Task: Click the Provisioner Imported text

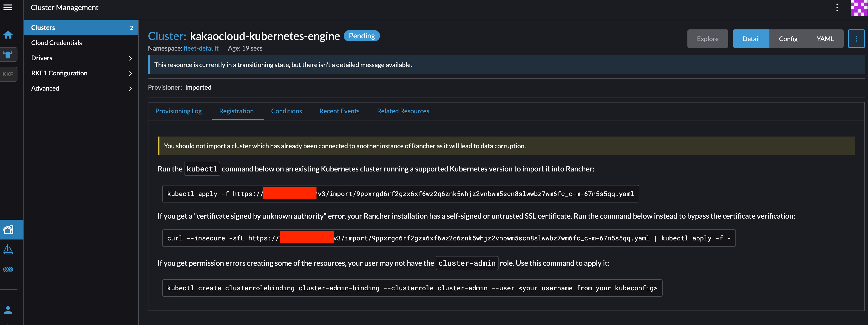Action: pos(180,87)
